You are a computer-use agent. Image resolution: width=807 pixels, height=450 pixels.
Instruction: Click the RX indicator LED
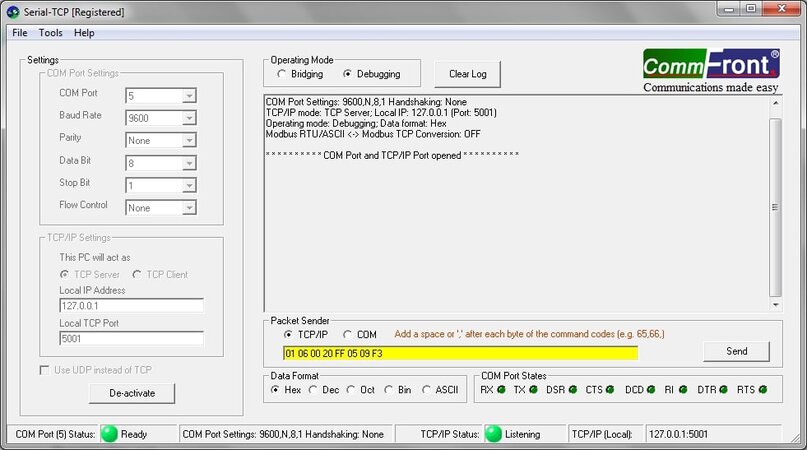click(501, 390)
